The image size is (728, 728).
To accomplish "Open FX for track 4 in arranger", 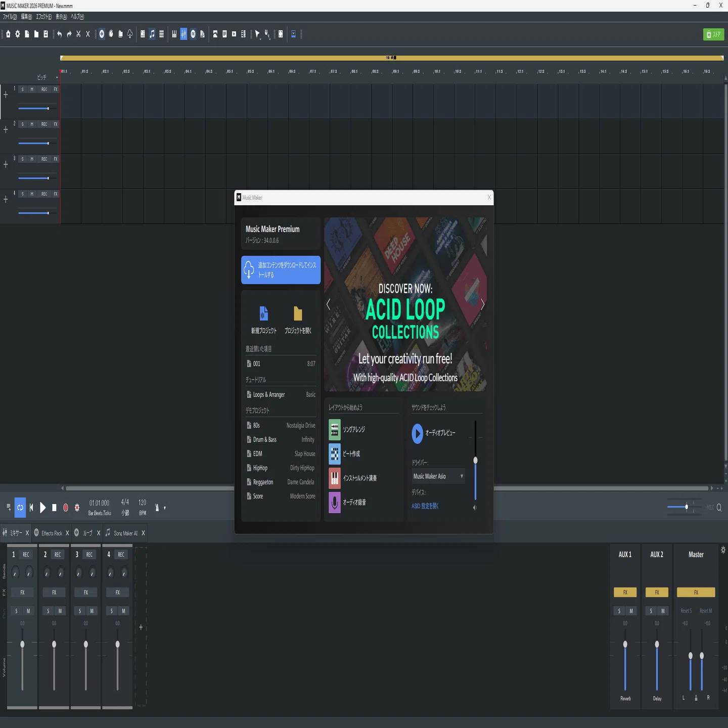I will 56,194.
